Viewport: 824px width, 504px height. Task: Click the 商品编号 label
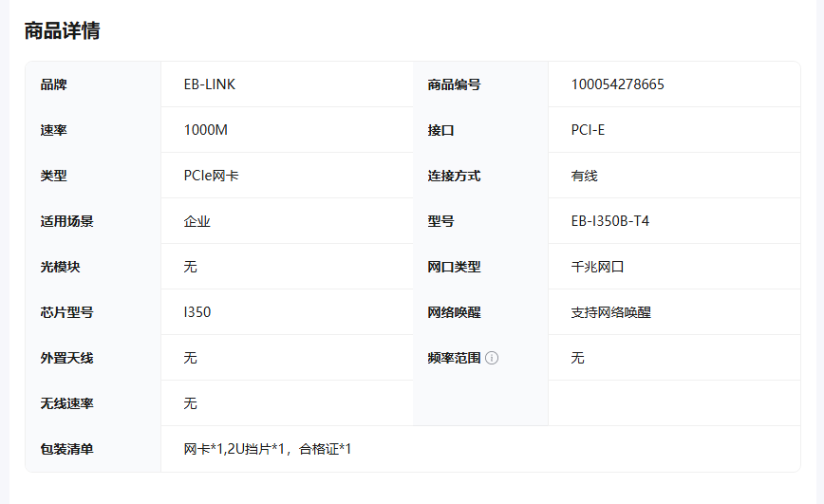point(454,84)
